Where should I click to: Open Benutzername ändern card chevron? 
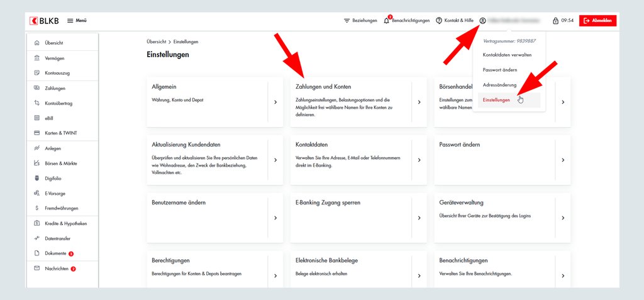[x=275, y=218]
